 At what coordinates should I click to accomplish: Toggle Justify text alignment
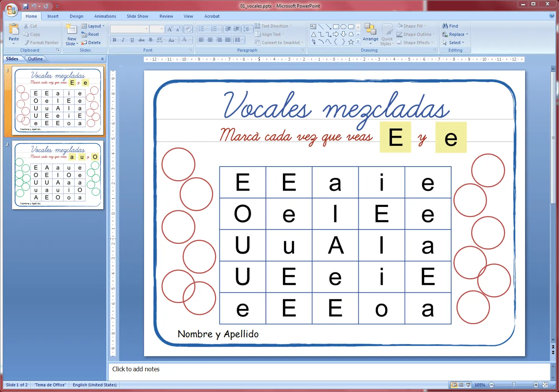228,40
